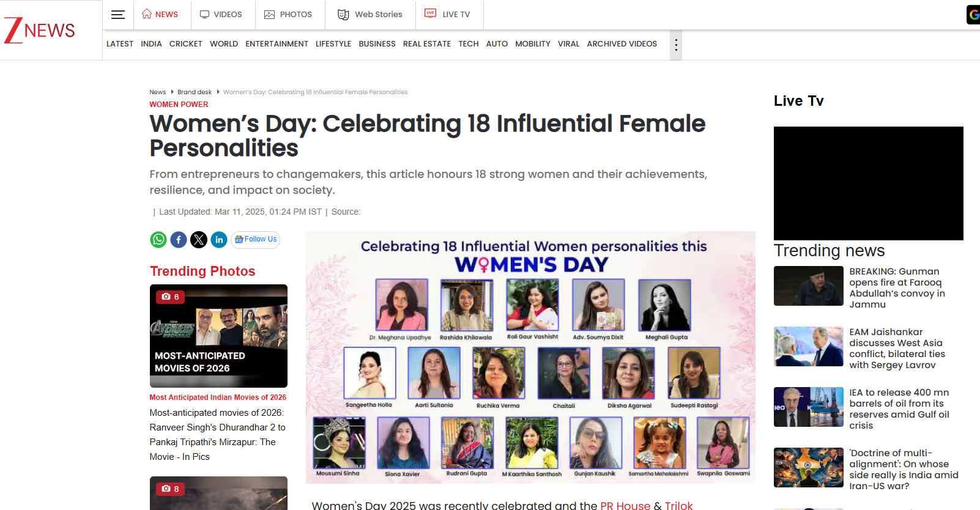Screen dimensions: 980x510
Task: Go to Brand desk breadcrumb link
Action: 195,92
